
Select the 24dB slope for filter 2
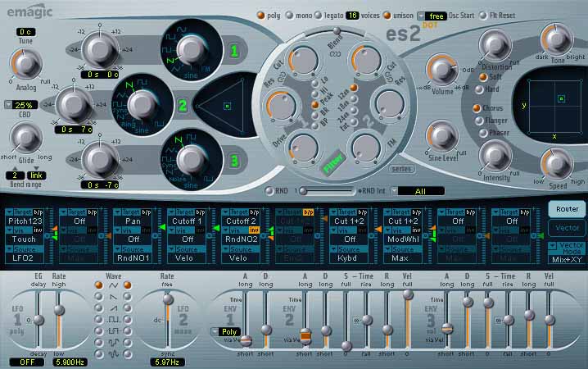tap(354, 112)
